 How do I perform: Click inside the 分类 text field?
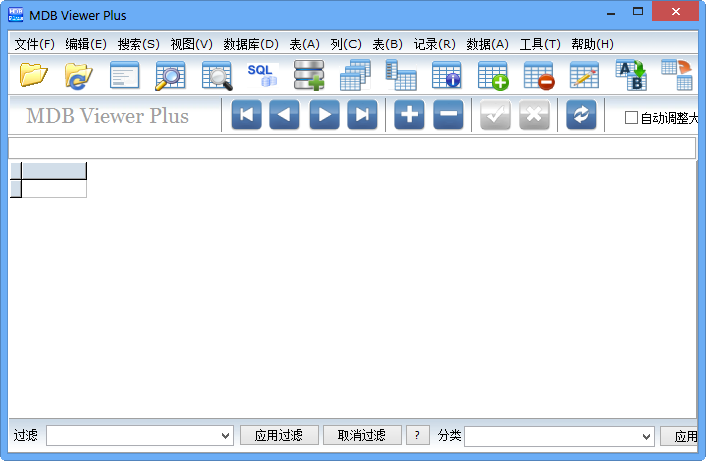click(552, 436)
